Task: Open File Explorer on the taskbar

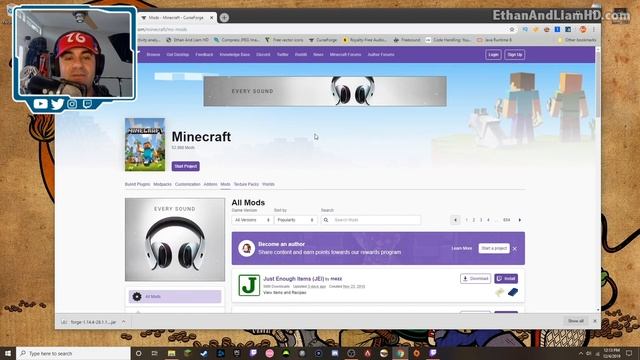Action: (x=171, y=353)
